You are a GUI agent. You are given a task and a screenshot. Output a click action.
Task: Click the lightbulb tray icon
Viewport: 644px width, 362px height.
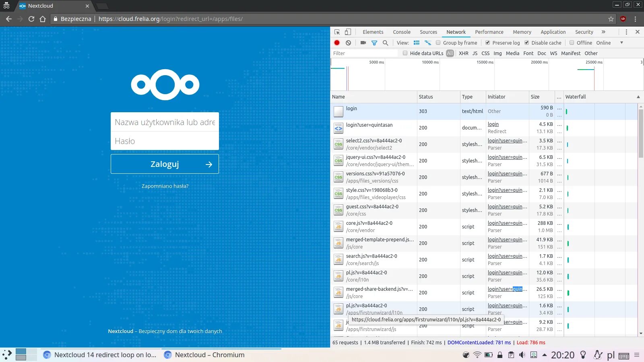583,355
